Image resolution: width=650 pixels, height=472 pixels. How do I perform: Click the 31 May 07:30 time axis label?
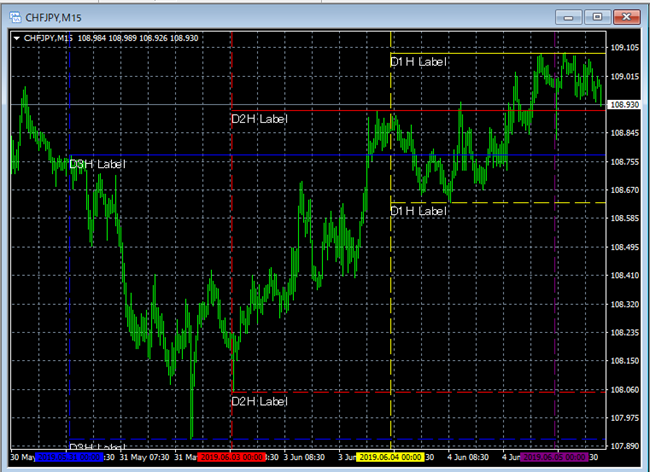click(x=144, y=457)
